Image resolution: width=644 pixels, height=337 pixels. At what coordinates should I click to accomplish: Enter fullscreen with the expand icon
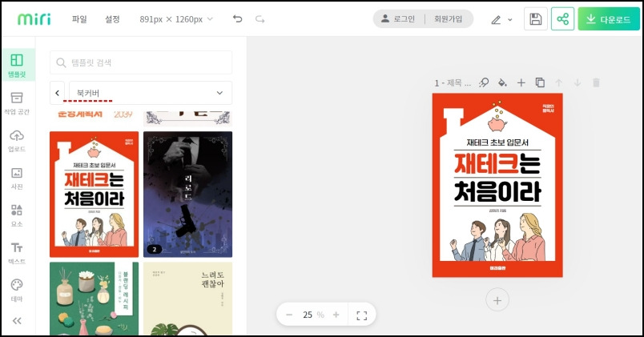(362, 315)
